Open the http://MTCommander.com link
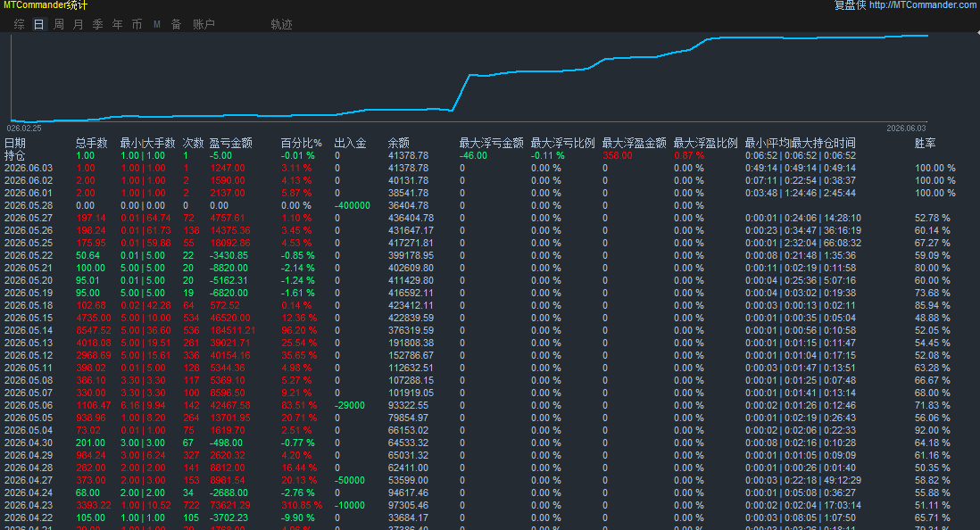The height and width of the screenshot is (530, 980). 924,5
